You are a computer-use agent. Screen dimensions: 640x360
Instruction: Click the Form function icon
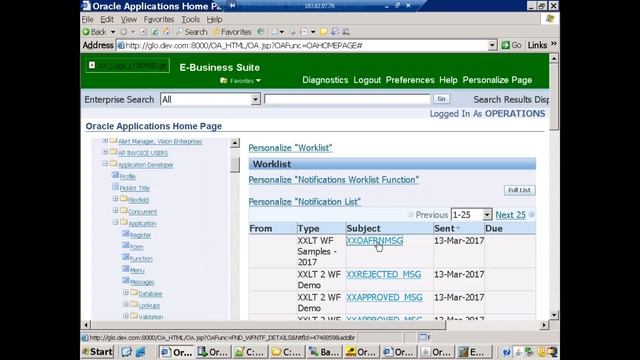pos(126,246)
